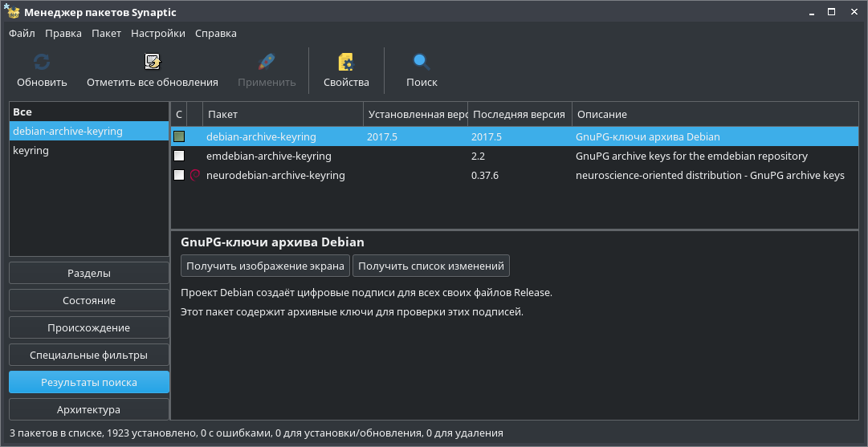Open the Файл menu

(x=22, y=33)
